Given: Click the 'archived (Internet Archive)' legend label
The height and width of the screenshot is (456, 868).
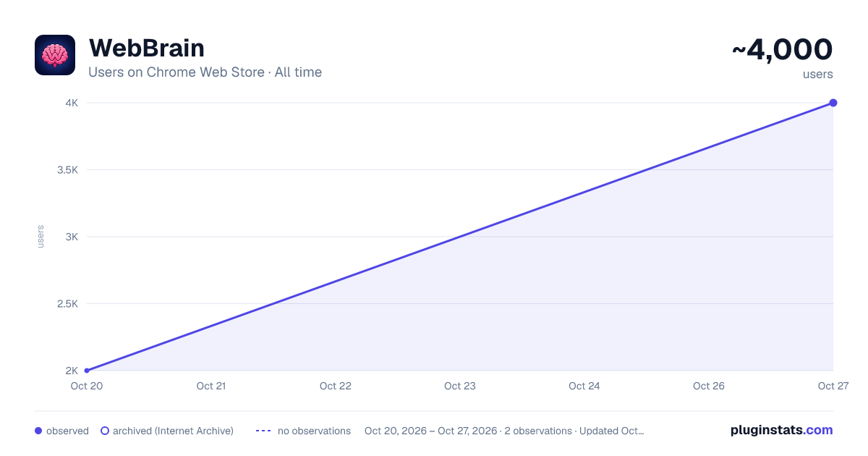Looking at the screenshot, I should pos(173,431).
